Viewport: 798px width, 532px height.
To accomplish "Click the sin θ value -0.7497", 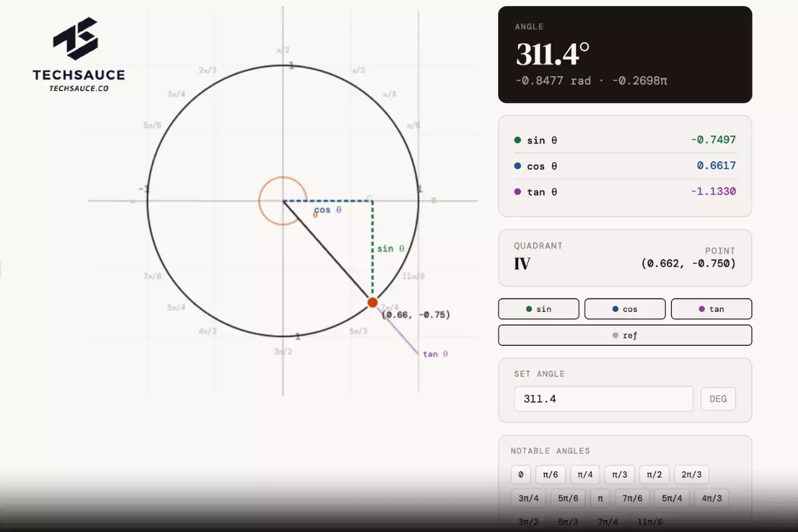I will click(714, 140).
